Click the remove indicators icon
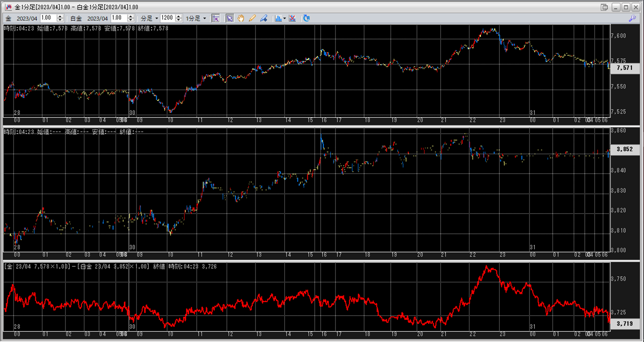 [x=292, y=18]
